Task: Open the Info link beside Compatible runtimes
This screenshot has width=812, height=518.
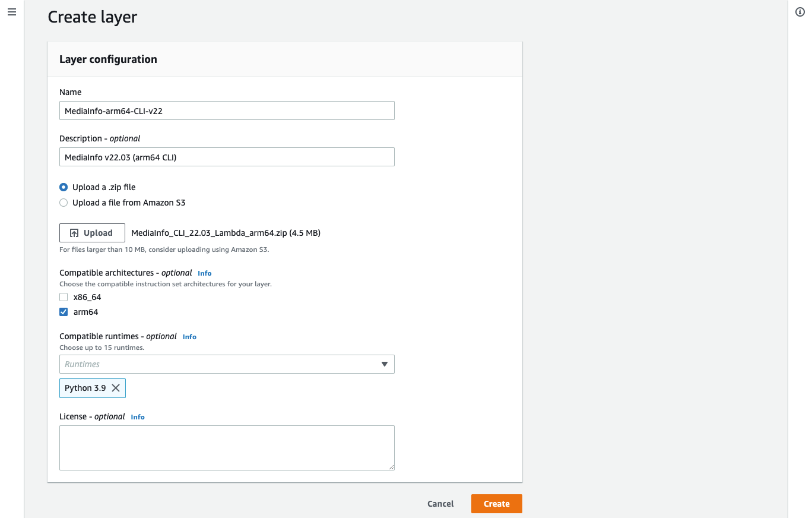Action: 189,337
